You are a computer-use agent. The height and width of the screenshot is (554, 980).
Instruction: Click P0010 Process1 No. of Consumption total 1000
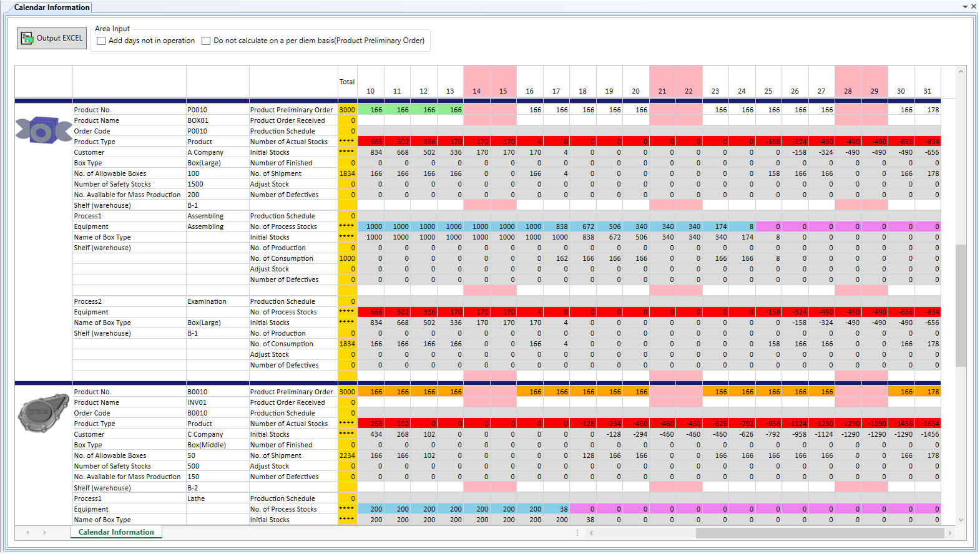pos(347,258)
